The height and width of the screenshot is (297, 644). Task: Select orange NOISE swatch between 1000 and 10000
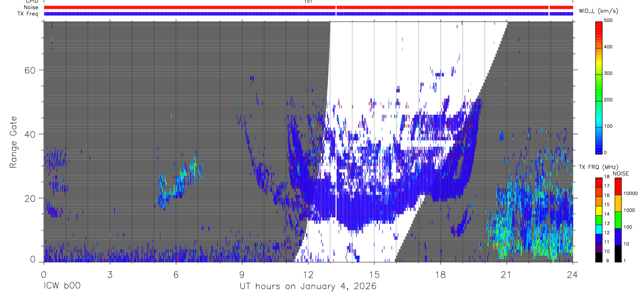pyautogui.click(x=618, y=203)
